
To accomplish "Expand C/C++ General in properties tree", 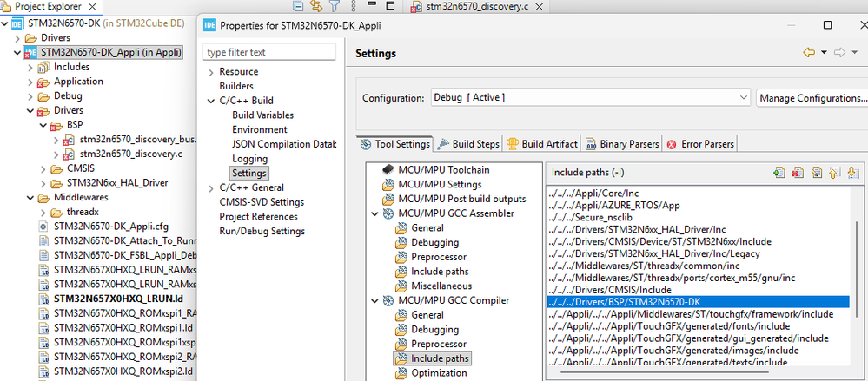I will point(211,188).
